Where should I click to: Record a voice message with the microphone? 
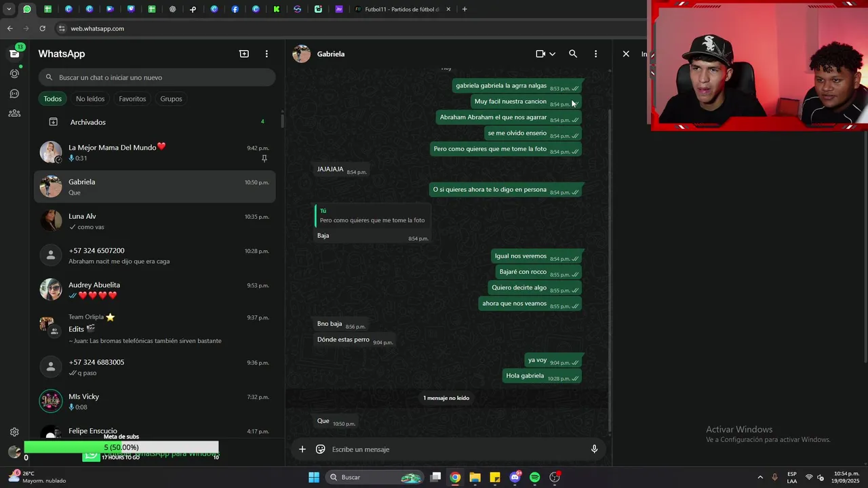594,449
